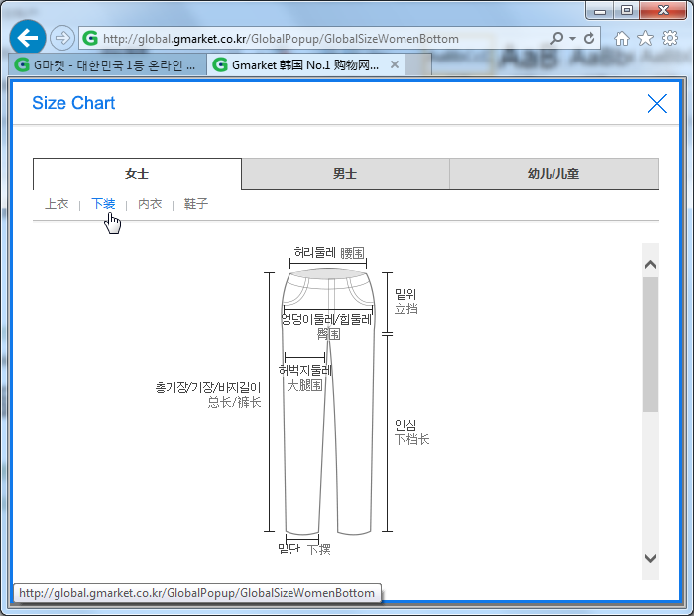Screen dimensions: 694x616
Task: Open the 上衣 category link
Action: coord(57,204)
